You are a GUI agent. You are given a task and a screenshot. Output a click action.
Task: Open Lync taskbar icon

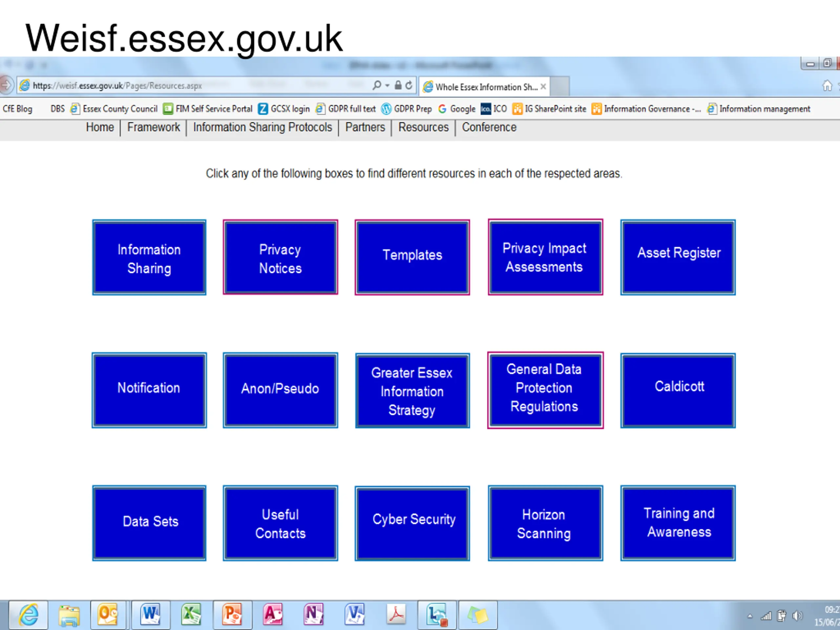click(x=437, y=615)
